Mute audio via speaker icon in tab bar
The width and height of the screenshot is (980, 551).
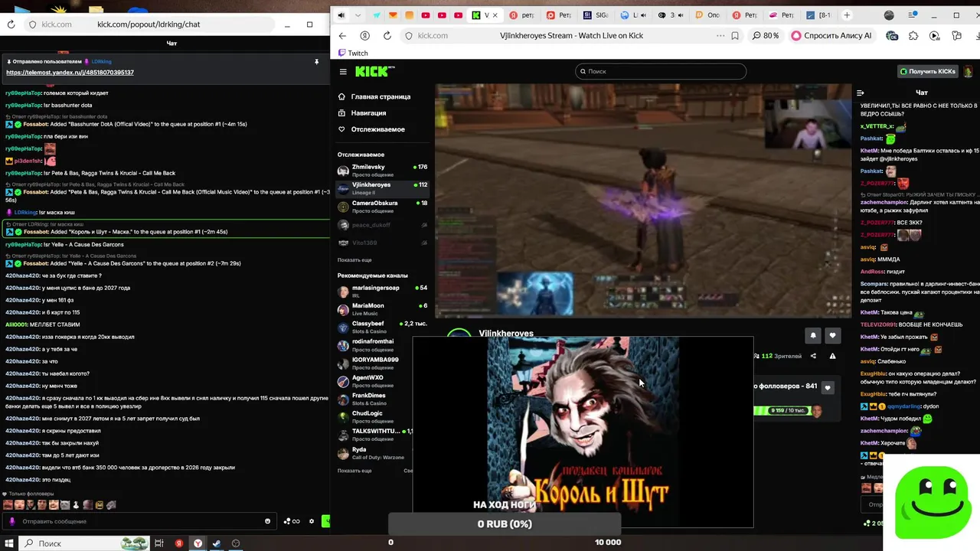(341, 15)
